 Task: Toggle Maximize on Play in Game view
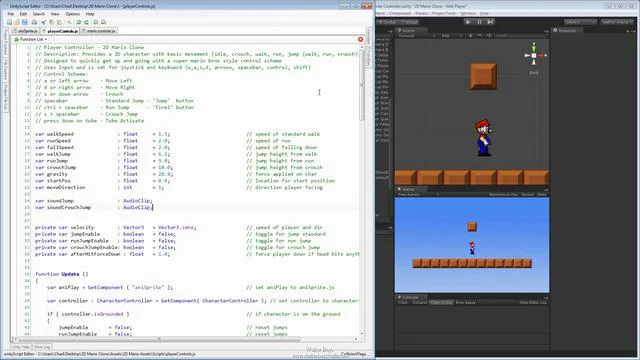pos(503,195)
